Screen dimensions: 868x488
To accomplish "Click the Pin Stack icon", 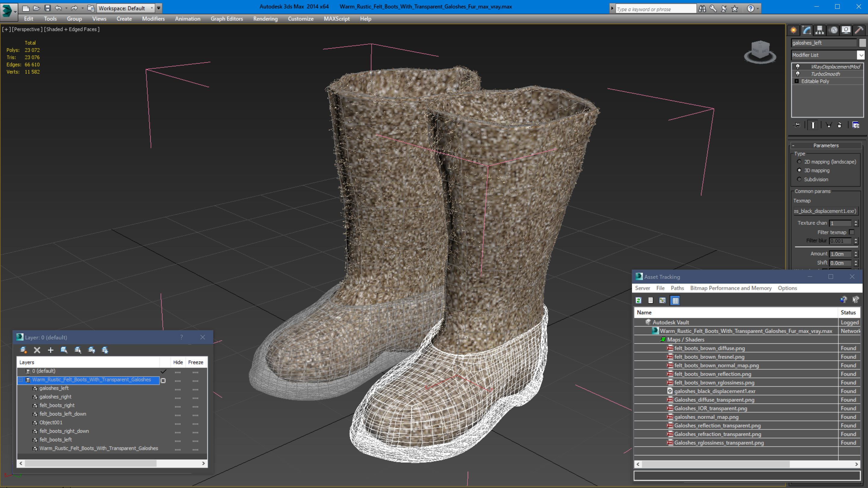I will coord(797,125).
